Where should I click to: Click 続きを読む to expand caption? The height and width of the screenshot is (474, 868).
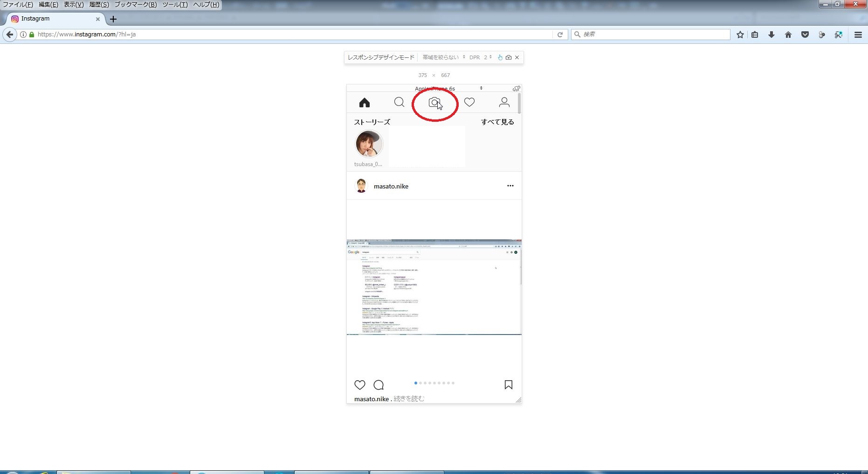tap(409, 399)
